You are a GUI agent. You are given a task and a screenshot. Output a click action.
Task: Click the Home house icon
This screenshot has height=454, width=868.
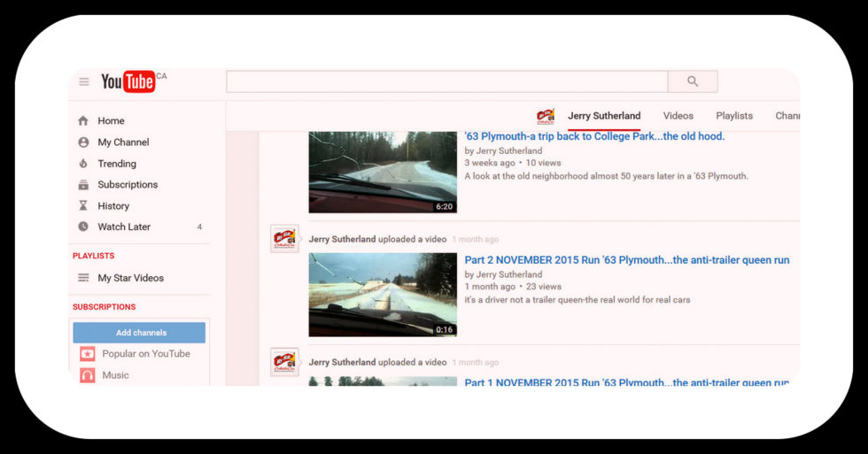83,120
